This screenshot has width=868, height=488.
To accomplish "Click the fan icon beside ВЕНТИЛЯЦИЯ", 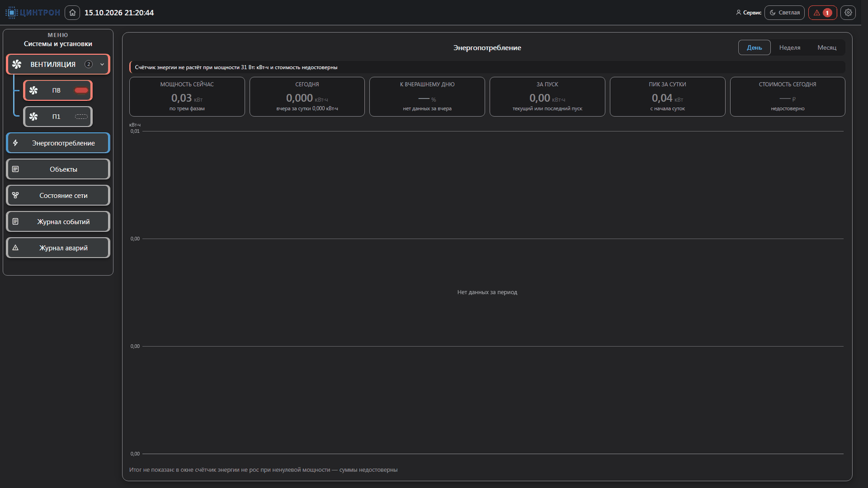I will click(17, 64).
